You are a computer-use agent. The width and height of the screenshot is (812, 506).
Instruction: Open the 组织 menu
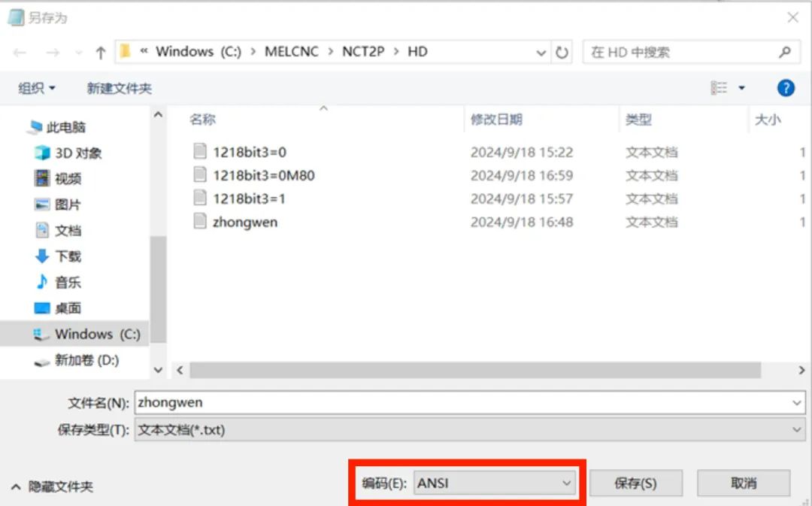click(x=37, y=88)
